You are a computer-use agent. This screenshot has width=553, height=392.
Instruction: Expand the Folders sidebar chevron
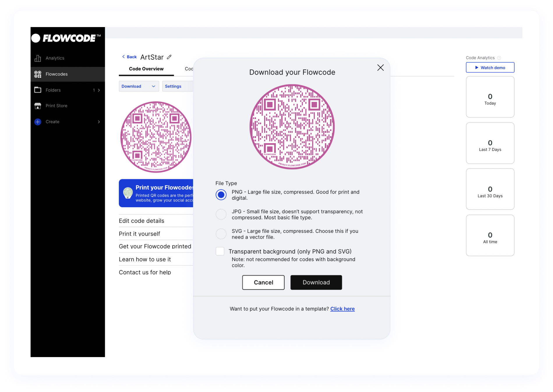coord(99,90)
